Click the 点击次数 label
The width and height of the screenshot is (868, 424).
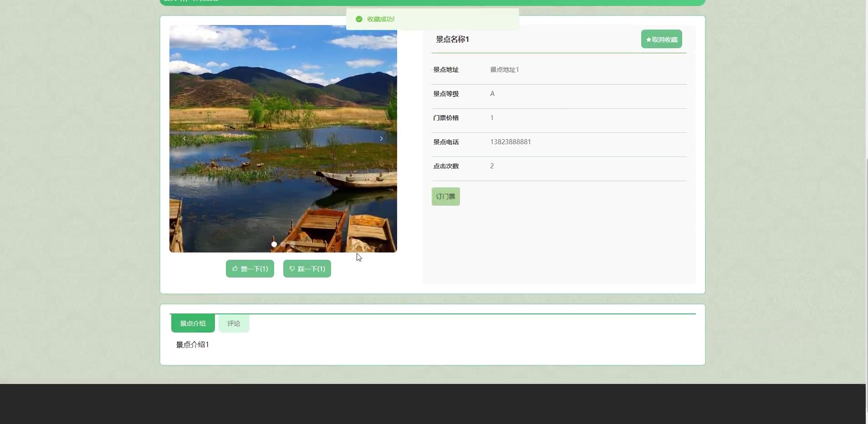click(446, 166)
